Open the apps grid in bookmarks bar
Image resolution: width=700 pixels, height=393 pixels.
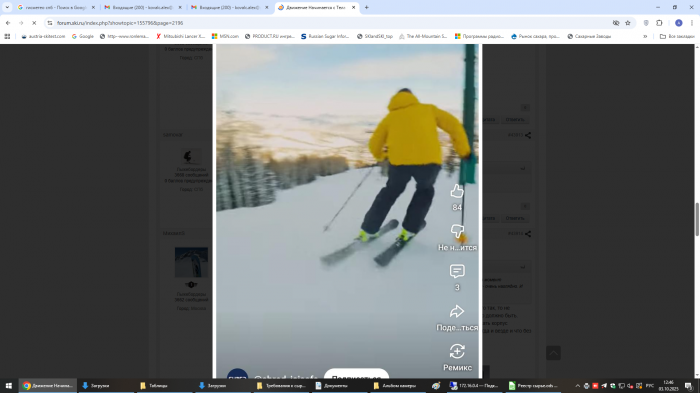pos(7,36)
